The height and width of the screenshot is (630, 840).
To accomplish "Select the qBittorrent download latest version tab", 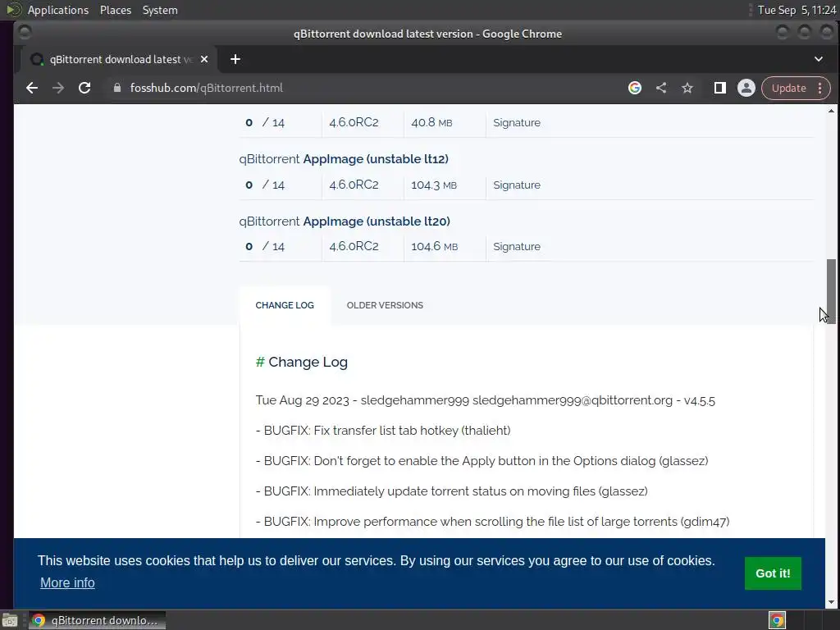I will point(119,59).
